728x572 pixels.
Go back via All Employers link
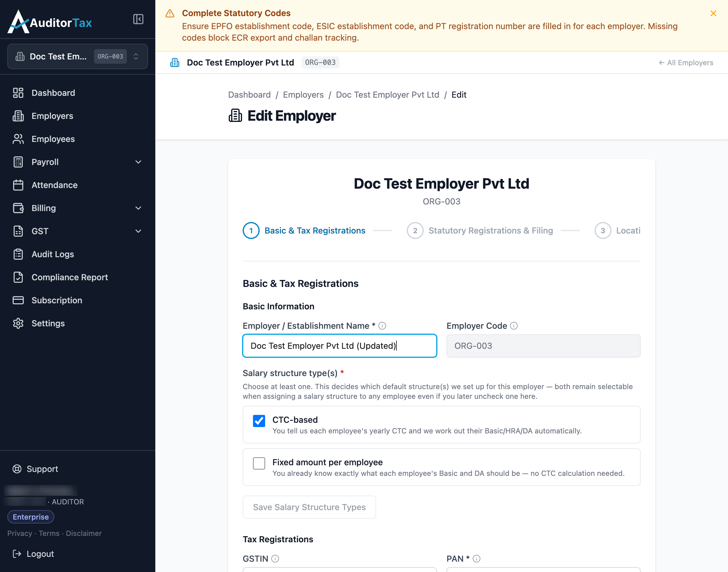(686, 62)
